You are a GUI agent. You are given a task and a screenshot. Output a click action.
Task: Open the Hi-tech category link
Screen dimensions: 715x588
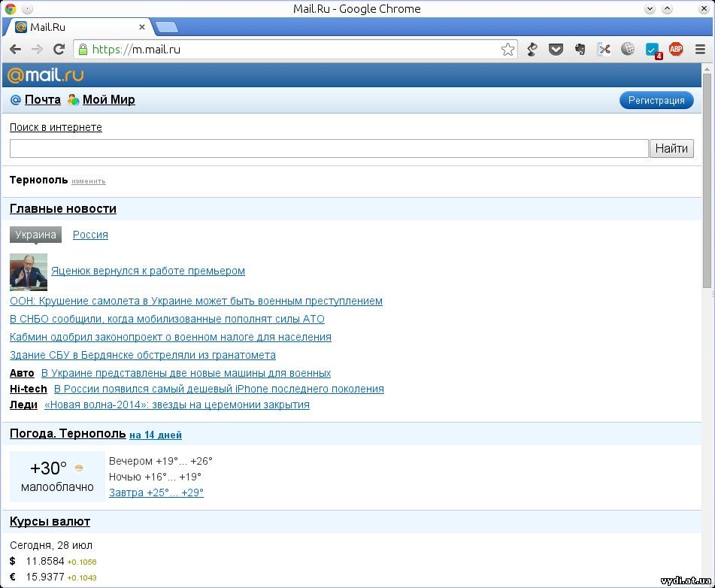29,389
